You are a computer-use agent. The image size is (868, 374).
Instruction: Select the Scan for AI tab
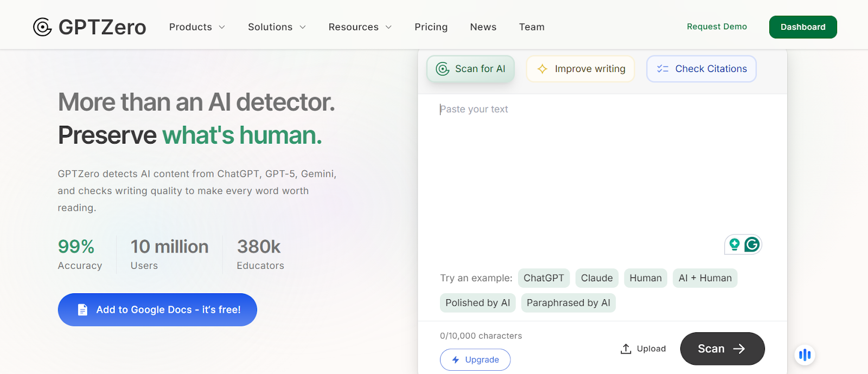(x=470, y=69)
